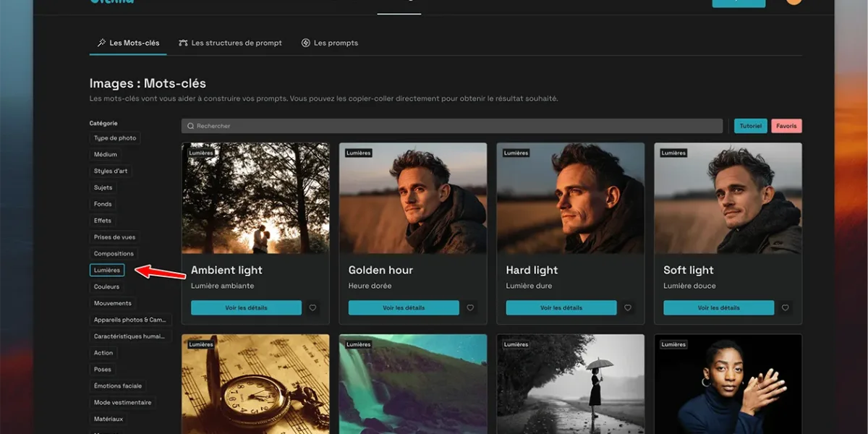Click the Lumières tag on Golden hour card
868x434 pixels.
click(358, 153)
